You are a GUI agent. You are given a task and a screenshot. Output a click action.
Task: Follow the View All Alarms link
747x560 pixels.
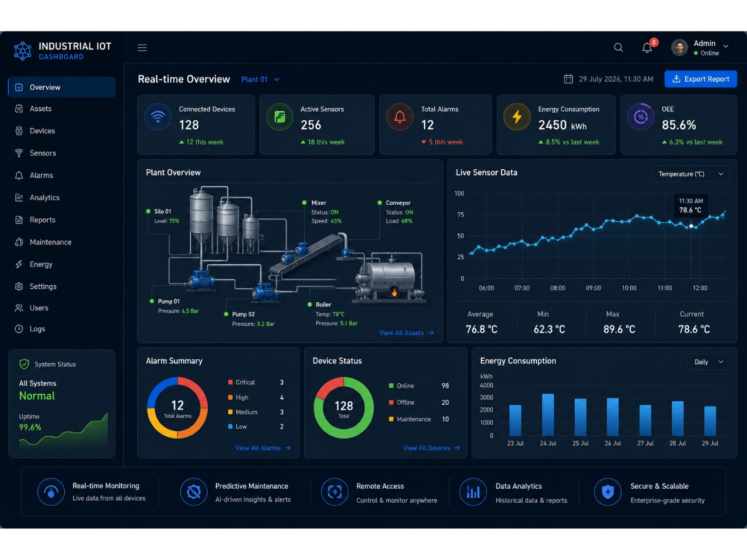(263, 448)
